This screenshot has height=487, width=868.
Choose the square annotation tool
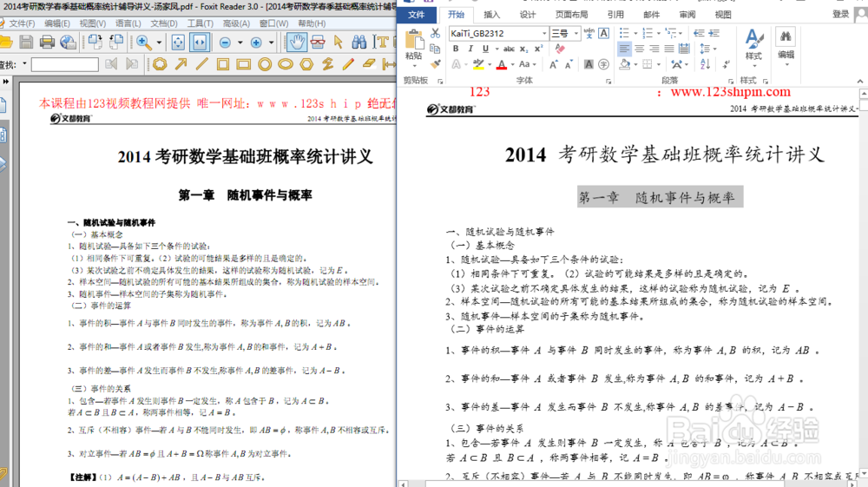(223, 65)
